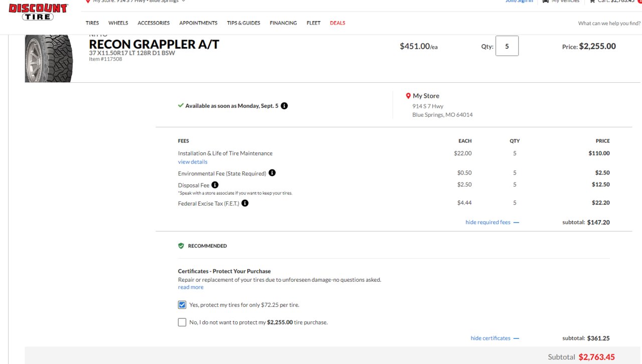
Task: Click the Discount Tire logo
Action: tap(38, 12)
